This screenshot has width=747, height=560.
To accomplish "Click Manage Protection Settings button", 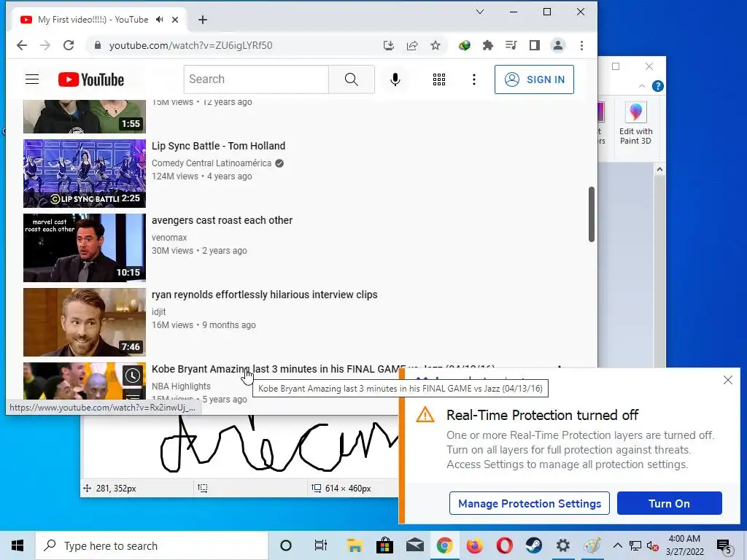I will coord(530,503).
